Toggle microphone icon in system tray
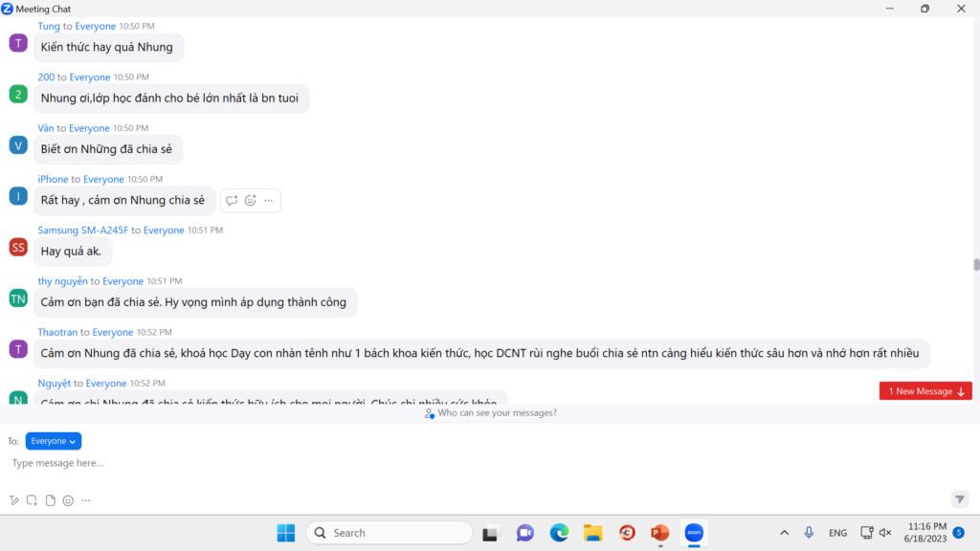This screenshot has width=980, height=551. [809, 533]
